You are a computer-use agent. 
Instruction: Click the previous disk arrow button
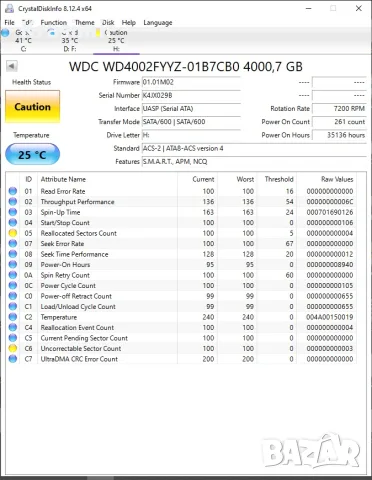tap(12, 66)
